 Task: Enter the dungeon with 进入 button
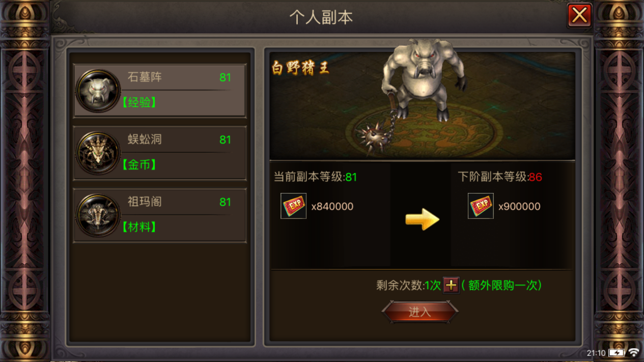pos(420,312)
